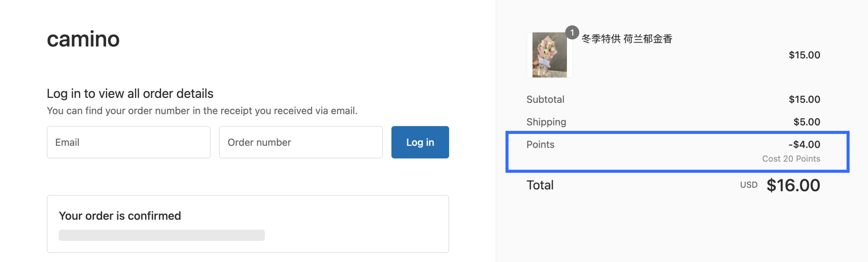Click the USD currency indicator
This screenshot has width=868, height=262.
click(x=748, y=185)
